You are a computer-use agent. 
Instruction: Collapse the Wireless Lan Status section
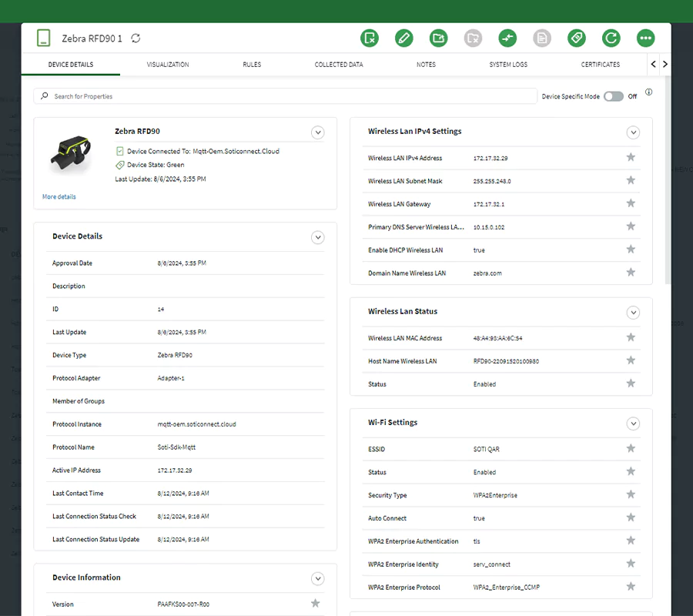(x=634, y=313)
